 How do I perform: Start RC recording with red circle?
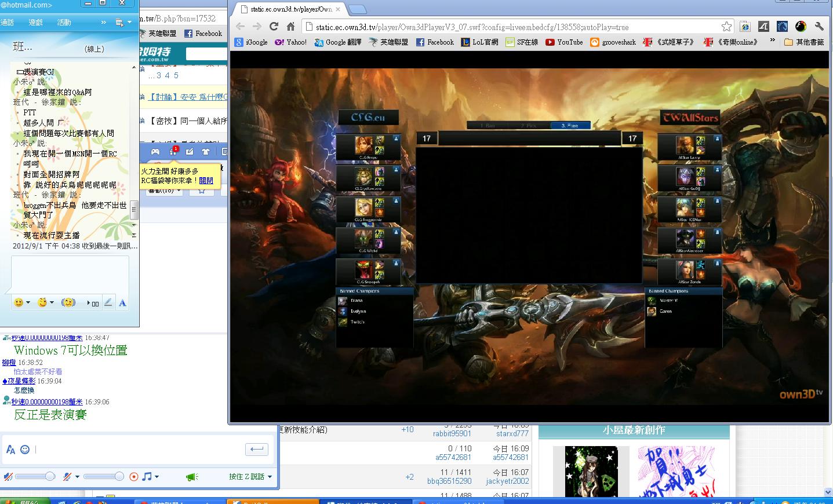[x=134, y=477]
